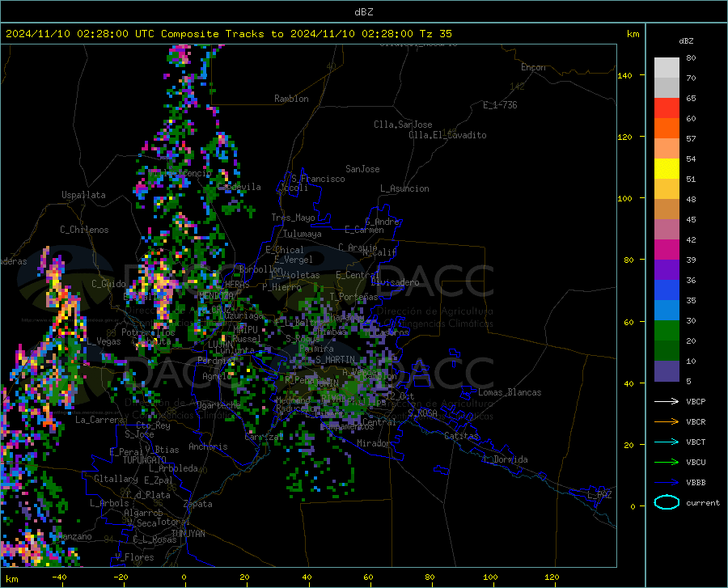
Task: Click the composite tracks timestamp header text
Action: pos(228,34)
